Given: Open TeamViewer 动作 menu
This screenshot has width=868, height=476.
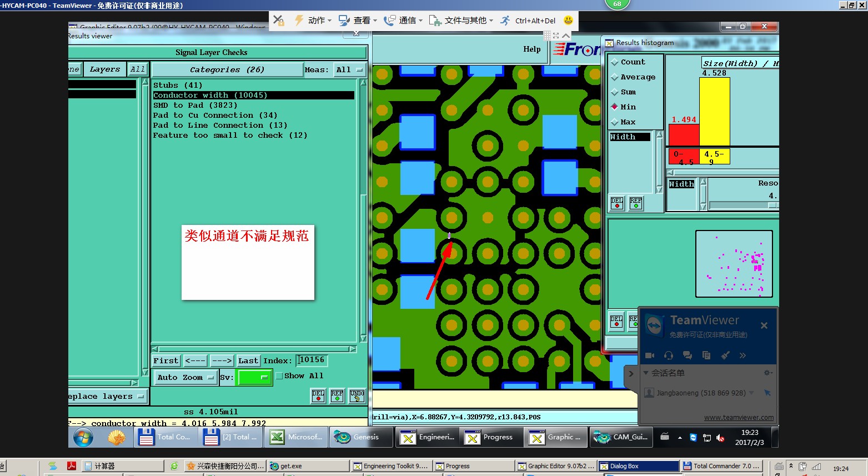Looking at the screenshot, I should pyautogui.click(x=313, y=21).
